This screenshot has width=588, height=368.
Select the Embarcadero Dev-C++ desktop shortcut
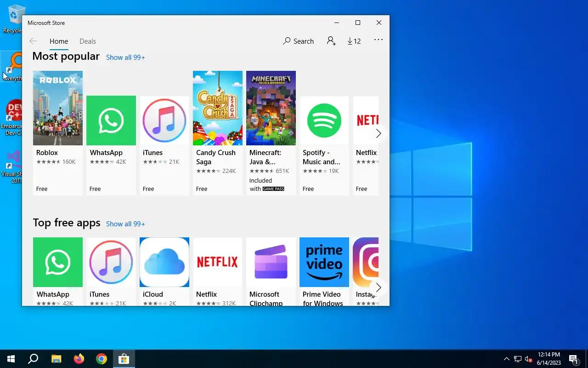[12, 117]
